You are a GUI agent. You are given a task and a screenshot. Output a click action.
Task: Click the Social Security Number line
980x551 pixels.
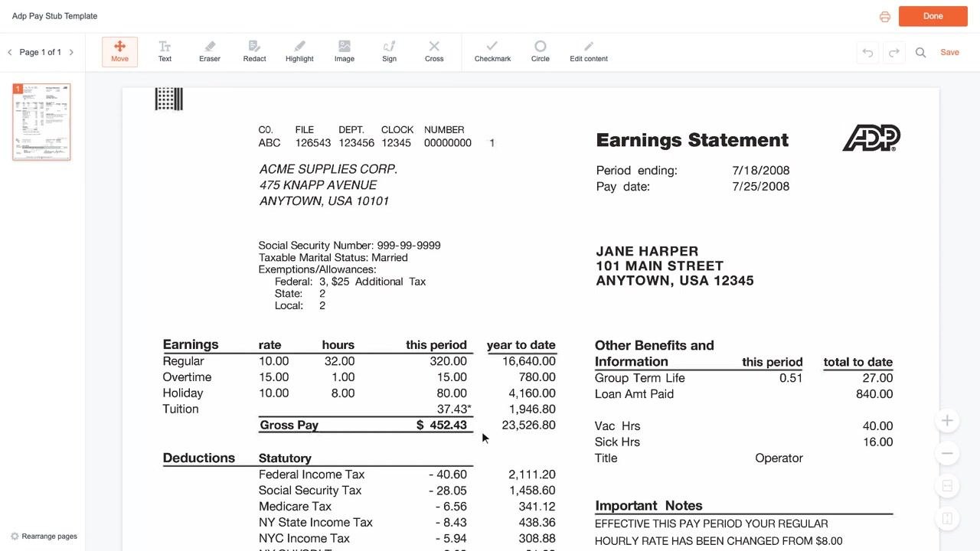tap(349, 246)
